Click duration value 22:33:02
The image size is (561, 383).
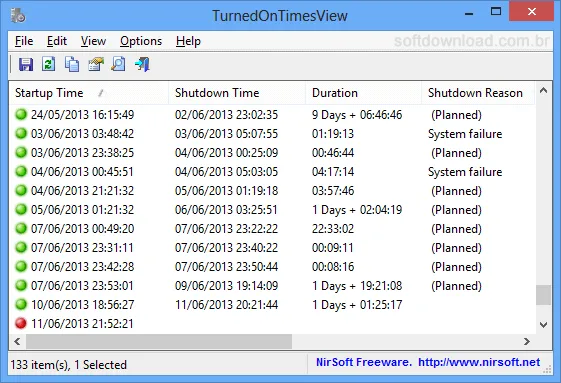[x=333, y=228]
